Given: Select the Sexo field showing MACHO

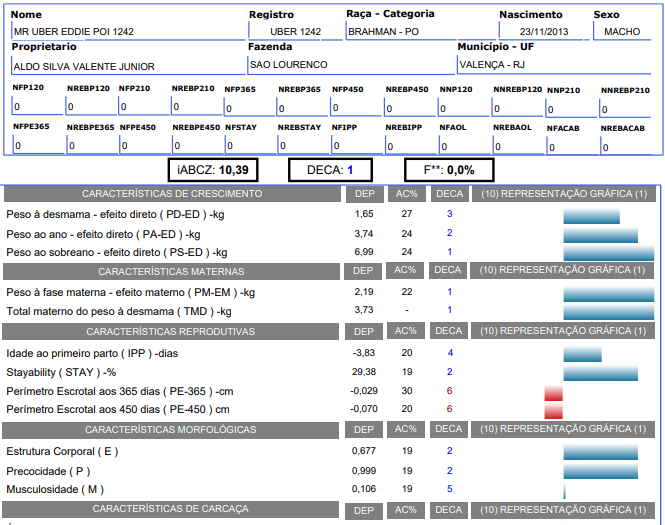Looking at the screenshot, I should (x=622, y=32).
